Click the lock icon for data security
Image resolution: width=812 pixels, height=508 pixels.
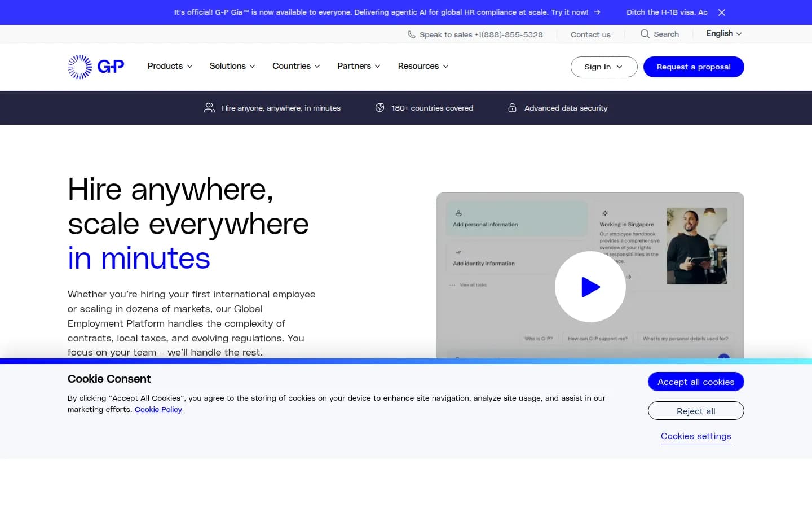click(x=512, y=107)
